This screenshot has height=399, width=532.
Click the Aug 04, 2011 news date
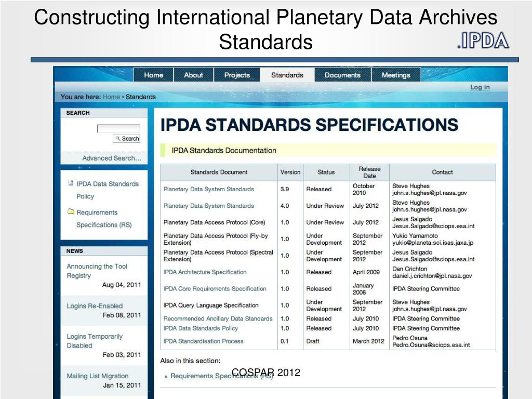(x=122, y=285)
